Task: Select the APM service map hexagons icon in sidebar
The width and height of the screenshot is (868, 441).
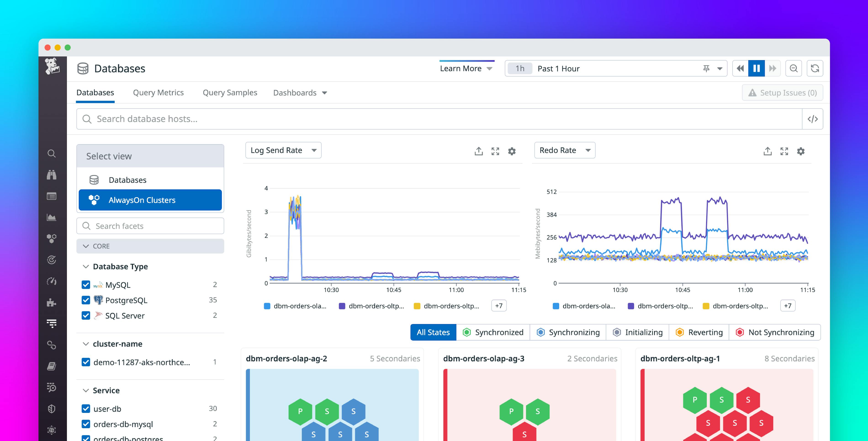Action: [x=51, y=238]
